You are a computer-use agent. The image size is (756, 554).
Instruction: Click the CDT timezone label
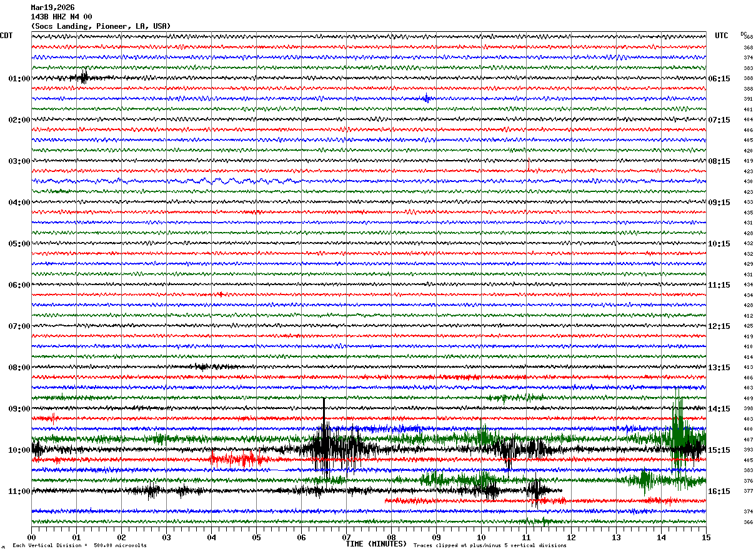tap(6, 36)
